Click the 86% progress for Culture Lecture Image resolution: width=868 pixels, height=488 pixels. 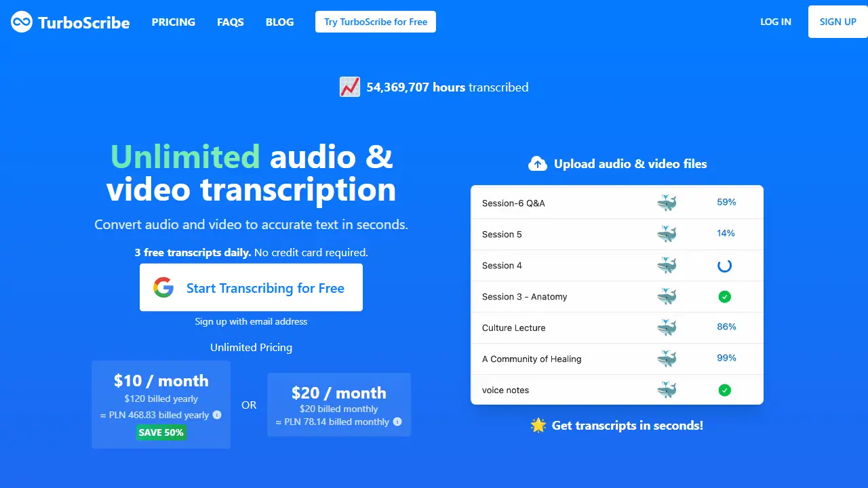[x=726, y=327]
